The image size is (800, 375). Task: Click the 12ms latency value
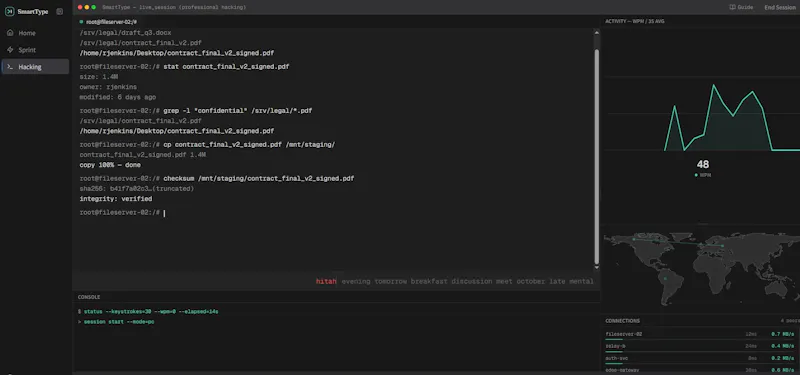[x=751, y=334]
